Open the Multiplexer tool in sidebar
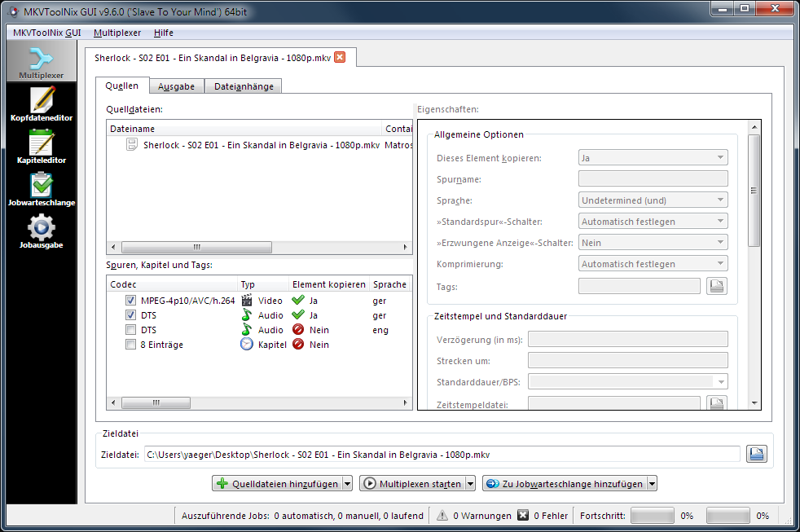The height and width of the screenshot is (532, 800). [x=41, y=62]
